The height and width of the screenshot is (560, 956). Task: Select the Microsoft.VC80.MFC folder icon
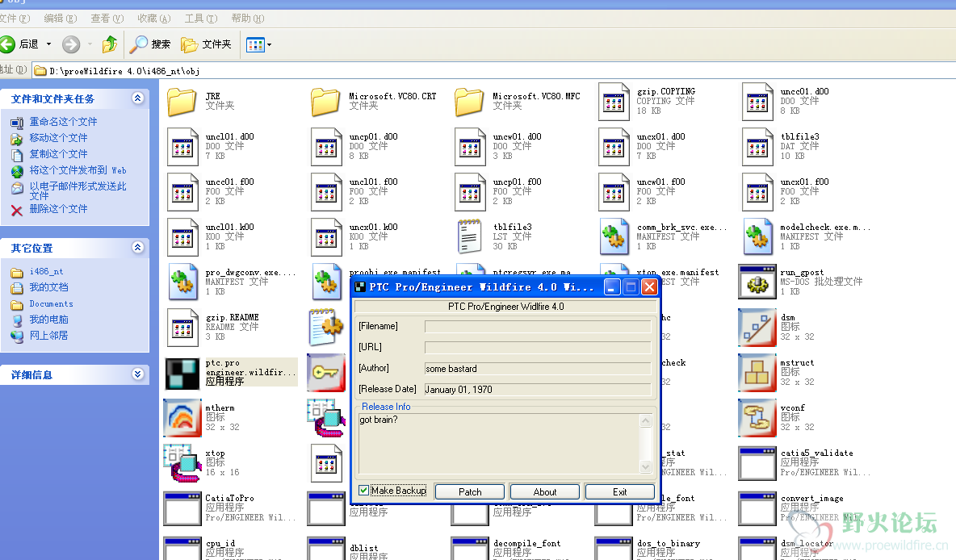pyautogui.click(x=469, y=102)
